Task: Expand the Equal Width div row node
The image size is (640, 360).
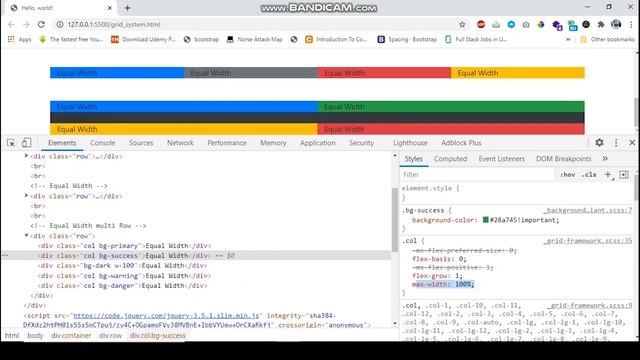Action: coord(27,196)
